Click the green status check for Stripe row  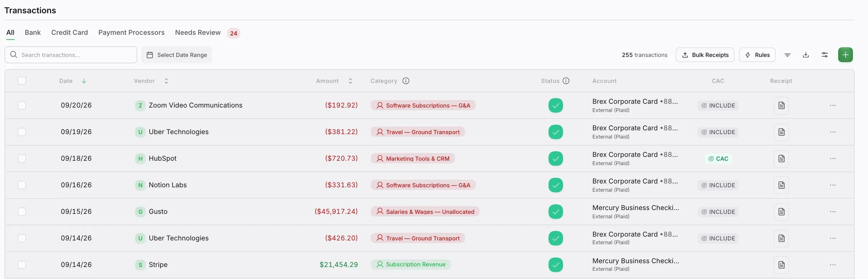click(x=556, y=265)
